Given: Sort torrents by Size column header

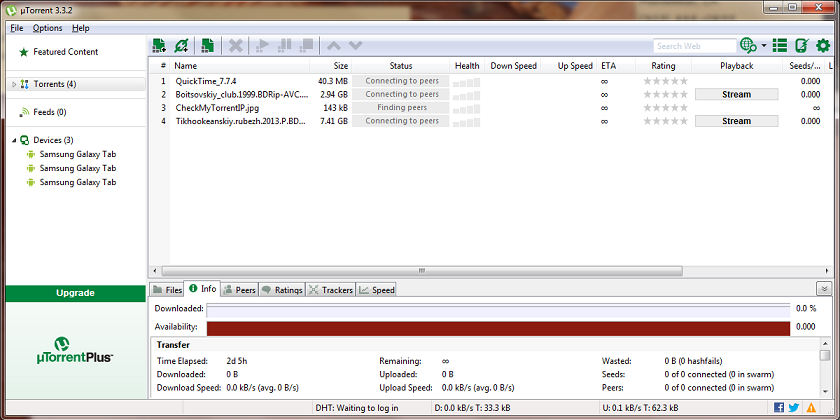Looking at the screenshot, I should point(331,66).
